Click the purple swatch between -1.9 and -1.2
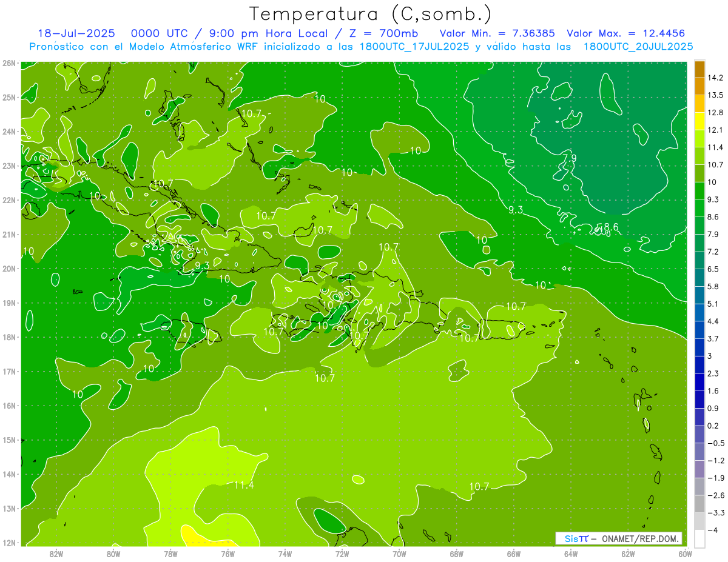The width and height of the screenshot is (728, 562). click(699, 469)
